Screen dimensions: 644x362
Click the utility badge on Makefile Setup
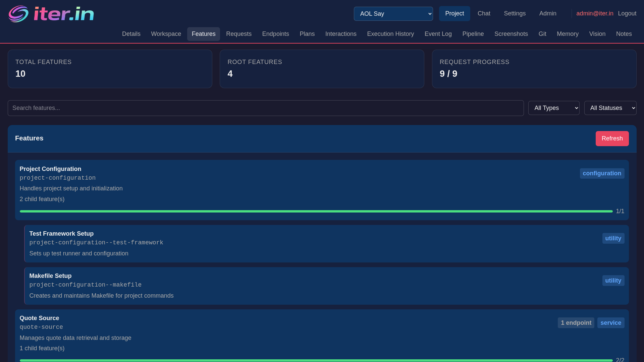coord(613,280)
